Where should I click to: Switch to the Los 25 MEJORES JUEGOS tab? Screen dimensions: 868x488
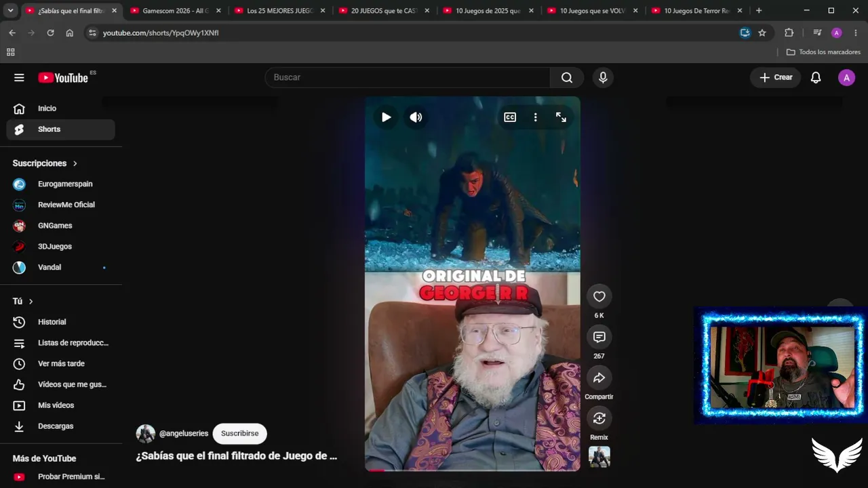coord(279,11)
